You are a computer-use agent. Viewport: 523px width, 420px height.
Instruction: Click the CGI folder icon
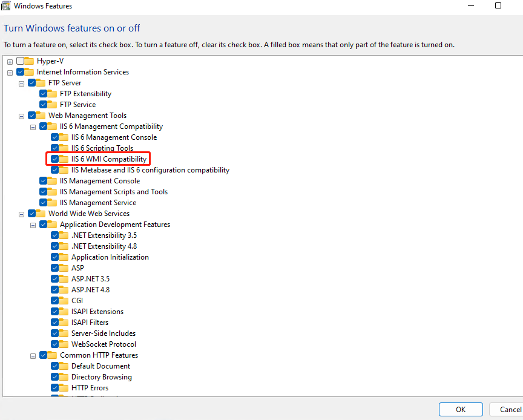point(64,301)
